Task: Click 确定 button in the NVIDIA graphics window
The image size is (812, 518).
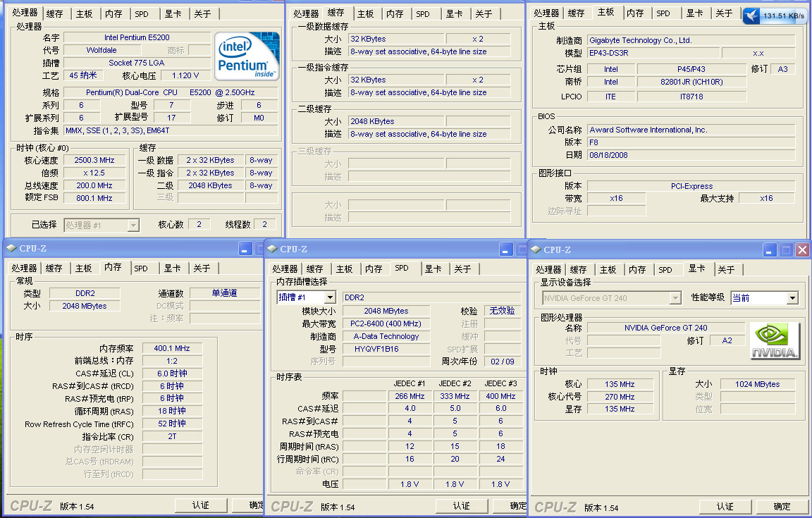Action: coord(782,506)
